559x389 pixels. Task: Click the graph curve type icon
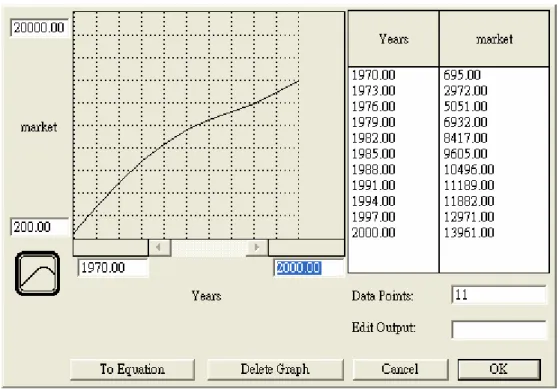(x=37, y=273)
